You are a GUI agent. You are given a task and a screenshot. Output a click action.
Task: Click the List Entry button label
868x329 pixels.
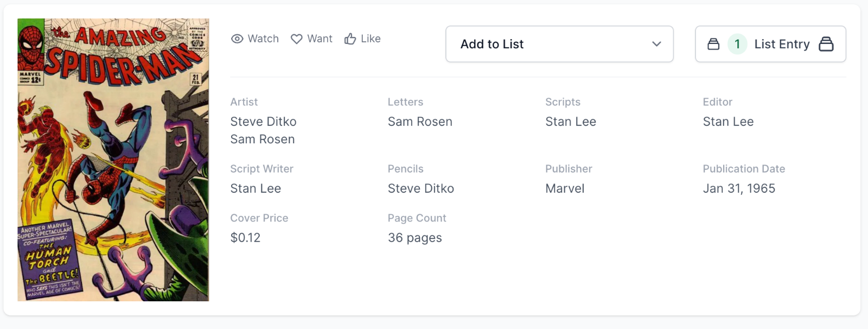782,44
